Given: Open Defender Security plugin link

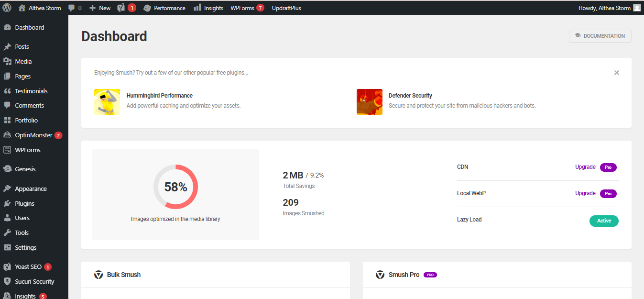Looking at the screenshot, I should pyautogui.click(x=410, y=96).
